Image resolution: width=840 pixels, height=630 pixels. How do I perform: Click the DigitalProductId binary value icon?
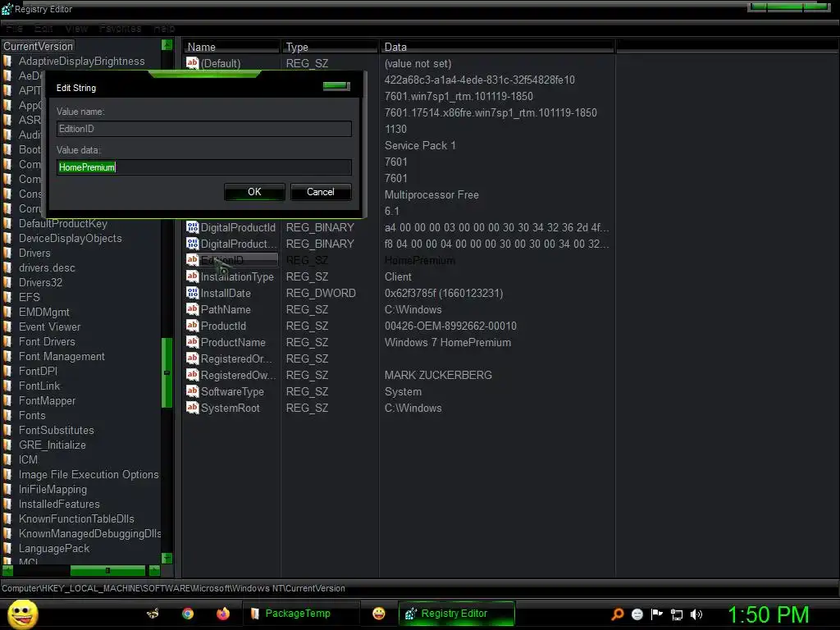(192, 227)
